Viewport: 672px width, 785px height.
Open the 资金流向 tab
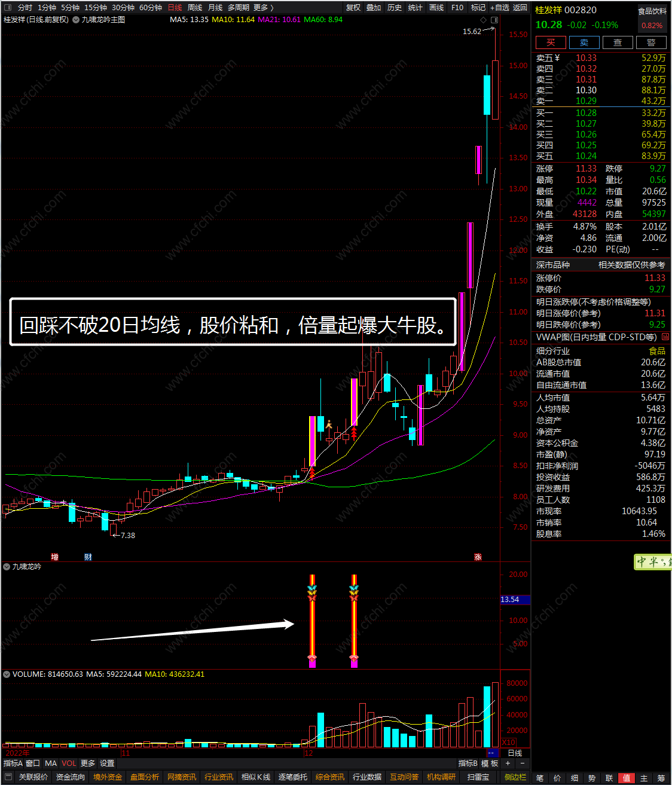click(x=71, y=777)
